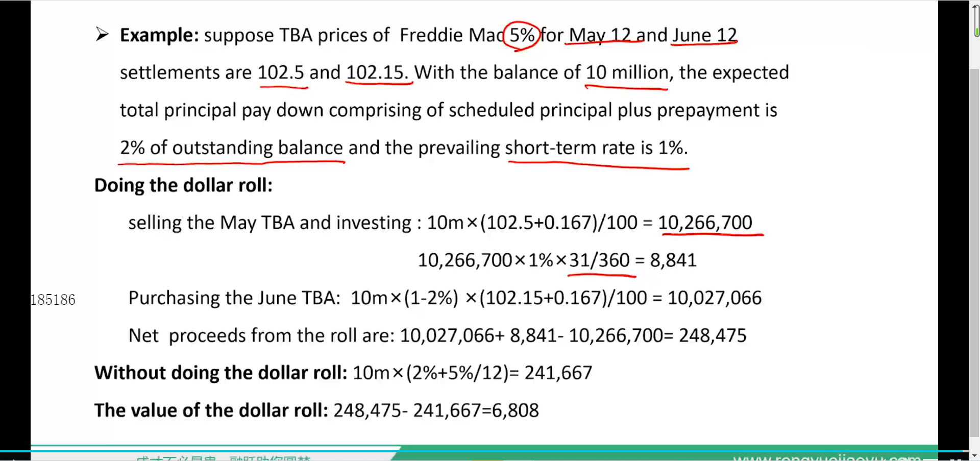Click the underlined 10,266,700 result
The width and height of the screenshot is (980, 461).
(x=705, y=223)
